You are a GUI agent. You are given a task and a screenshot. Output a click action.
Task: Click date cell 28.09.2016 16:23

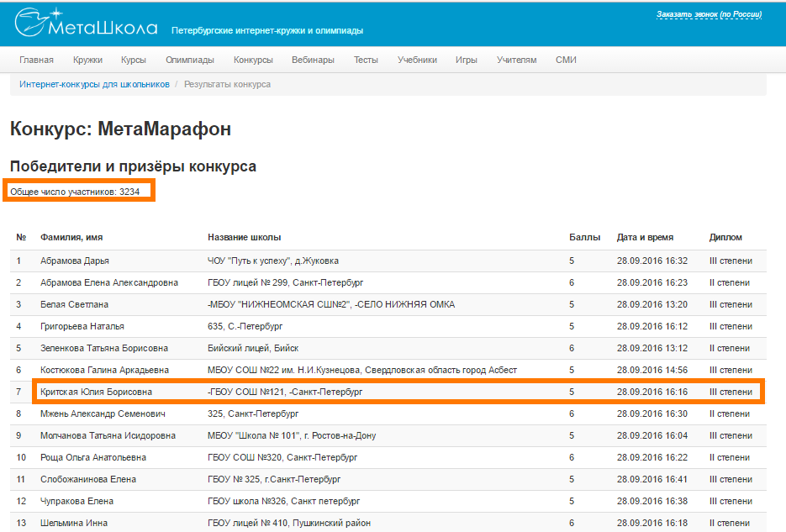652,282
